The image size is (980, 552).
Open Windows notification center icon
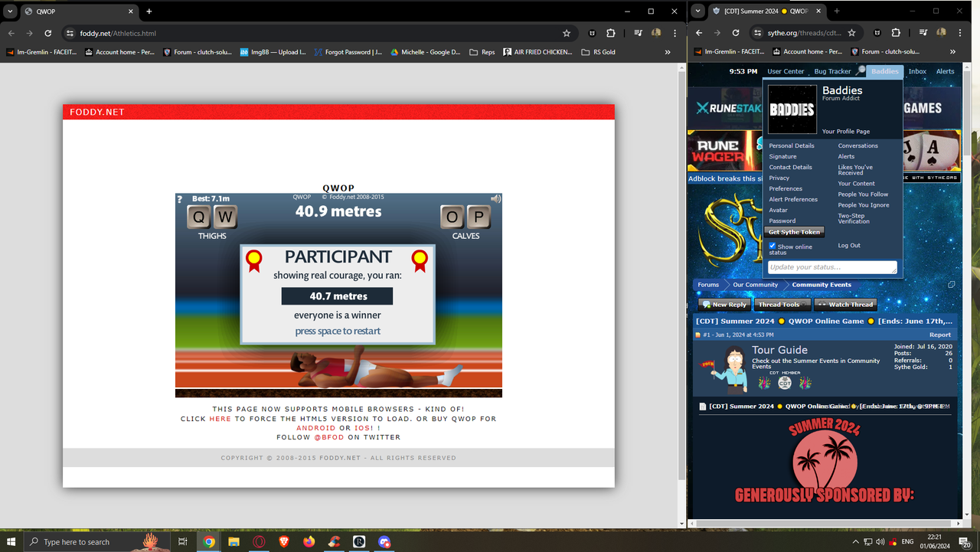pyautogui.click(x=965, y=542)
